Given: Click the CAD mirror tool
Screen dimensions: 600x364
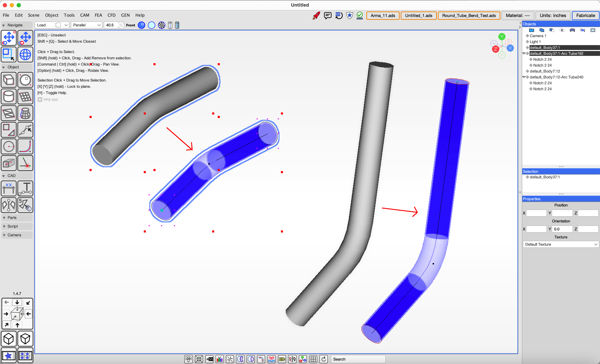Looking at the screenshot, I should [x=9, y=205].
